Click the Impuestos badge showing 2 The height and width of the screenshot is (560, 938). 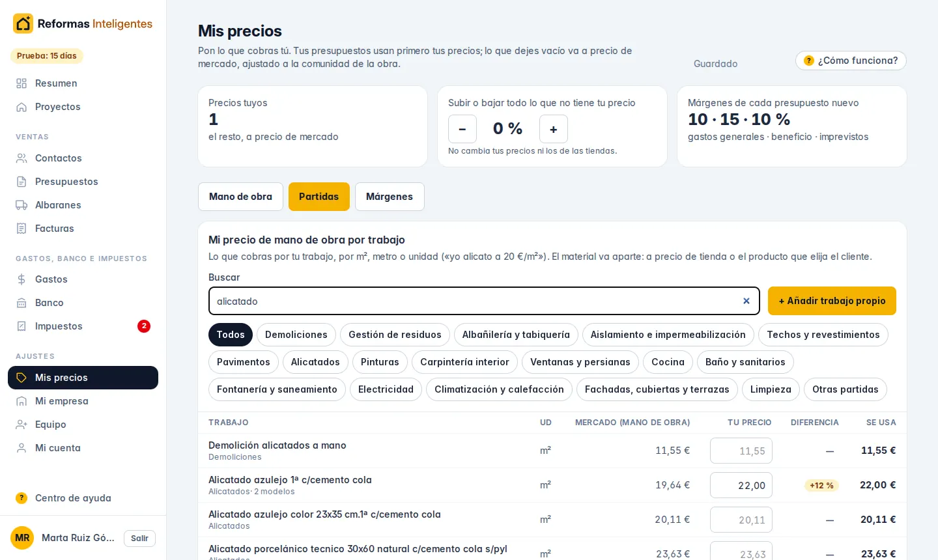point(144,326)
